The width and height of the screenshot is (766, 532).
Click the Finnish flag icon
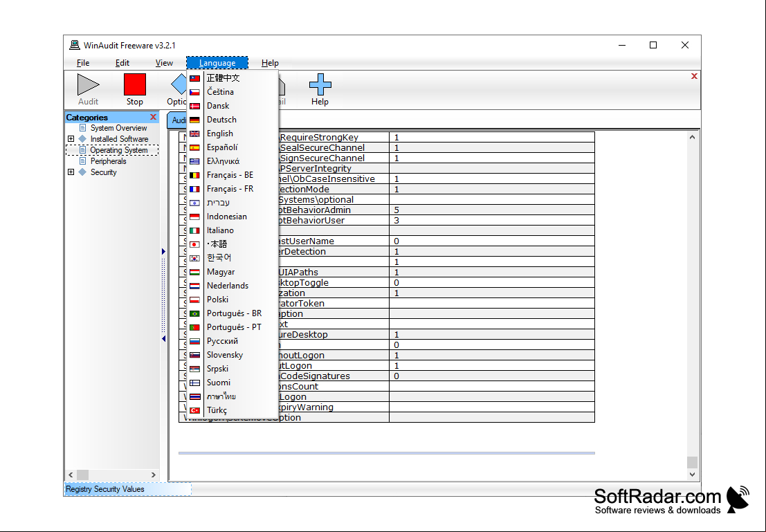coord(194,383)
